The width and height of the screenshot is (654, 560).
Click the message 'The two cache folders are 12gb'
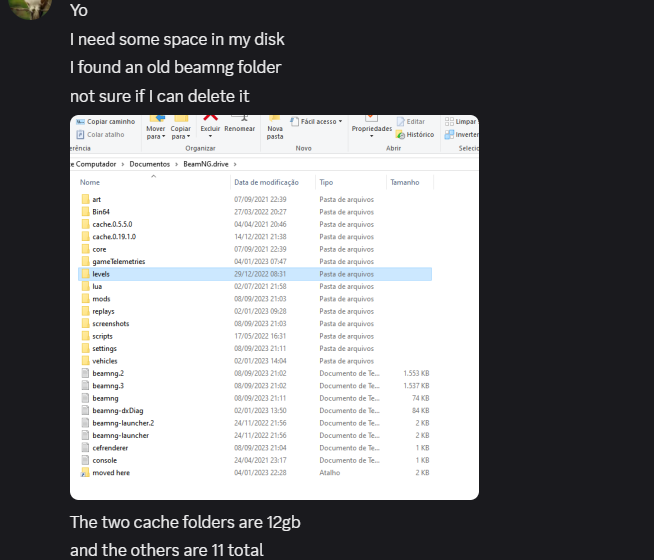click(185, 522)
